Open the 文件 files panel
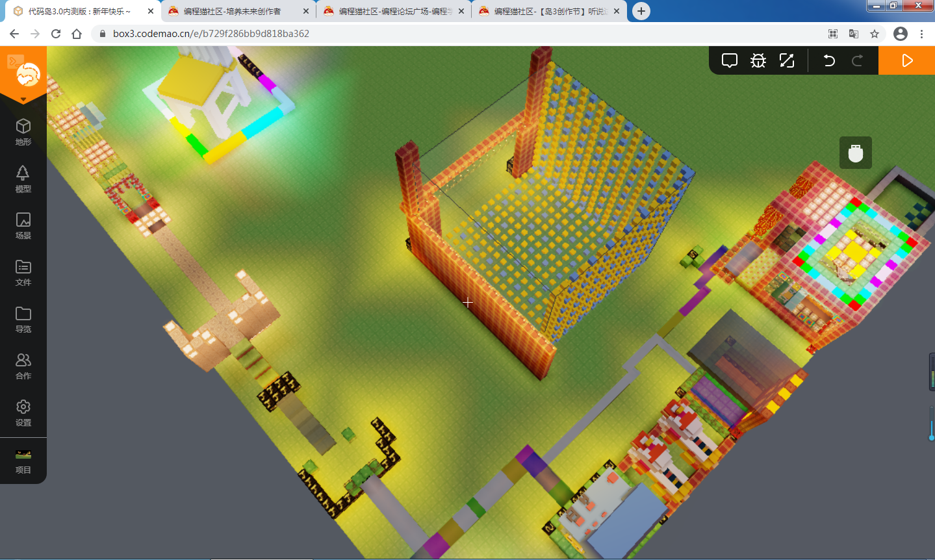This screenshot has width=935, height=560. (x=23, y=272)
